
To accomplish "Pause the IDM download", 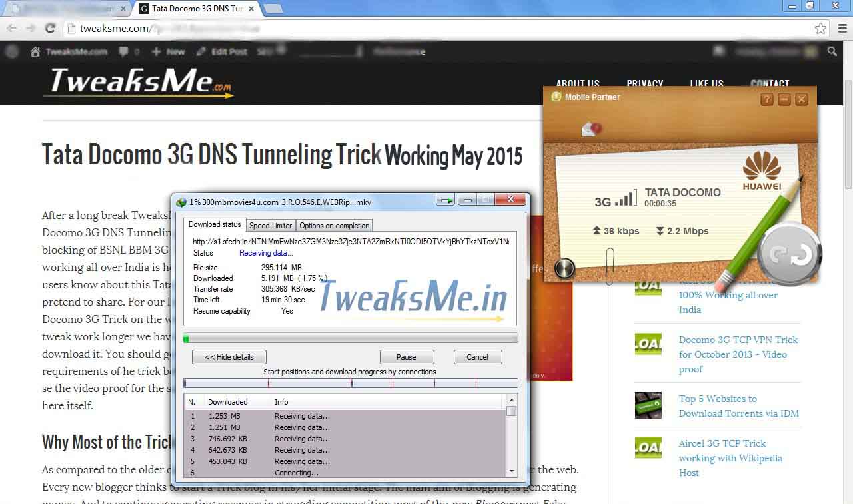I will tap(407, 357).
